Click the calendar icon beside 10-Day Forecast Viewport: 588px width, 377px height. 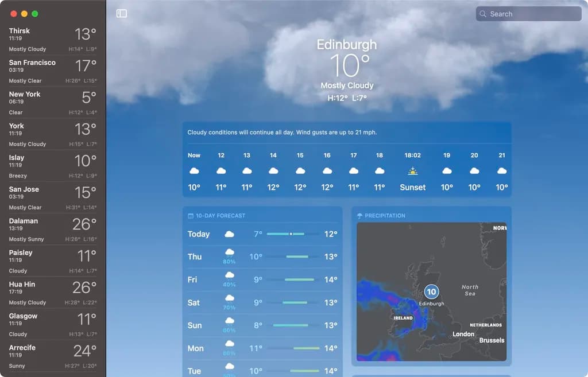(191, 216)
